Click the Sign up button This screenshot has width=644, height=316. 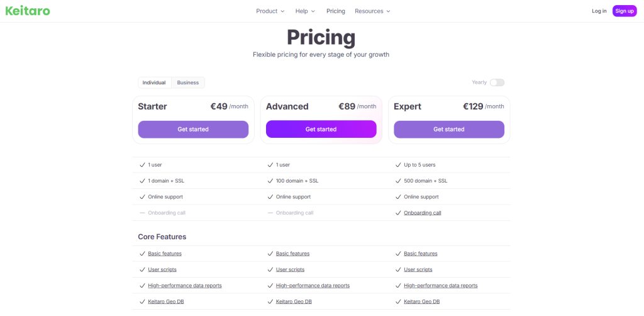coord(625,11)
